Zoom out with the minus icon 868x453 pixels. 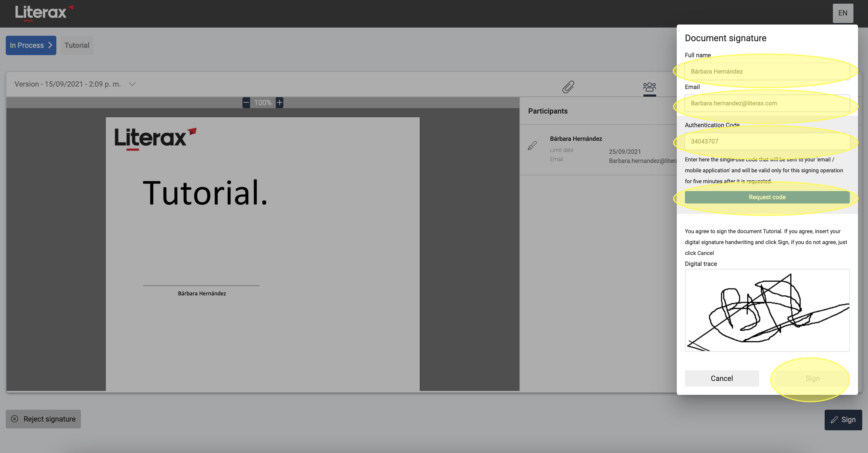[x=246, y=103]
